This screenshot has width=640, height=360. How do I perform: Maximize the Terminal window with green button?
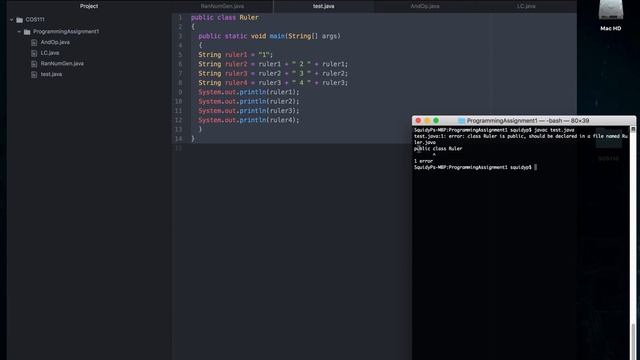436,120
